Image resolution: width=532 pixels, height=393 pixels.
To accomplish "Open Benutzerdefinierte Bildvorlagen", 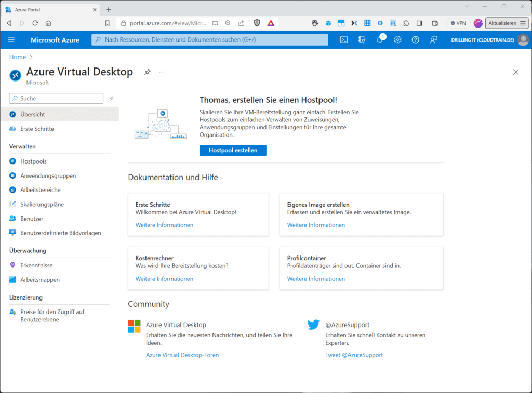I will click(60, 233).
